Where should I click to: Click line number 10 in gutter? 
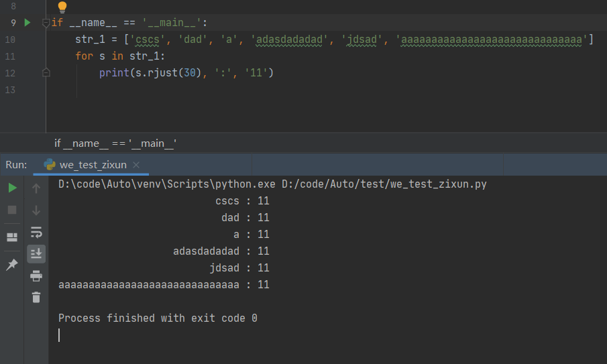tap(10, 40)
